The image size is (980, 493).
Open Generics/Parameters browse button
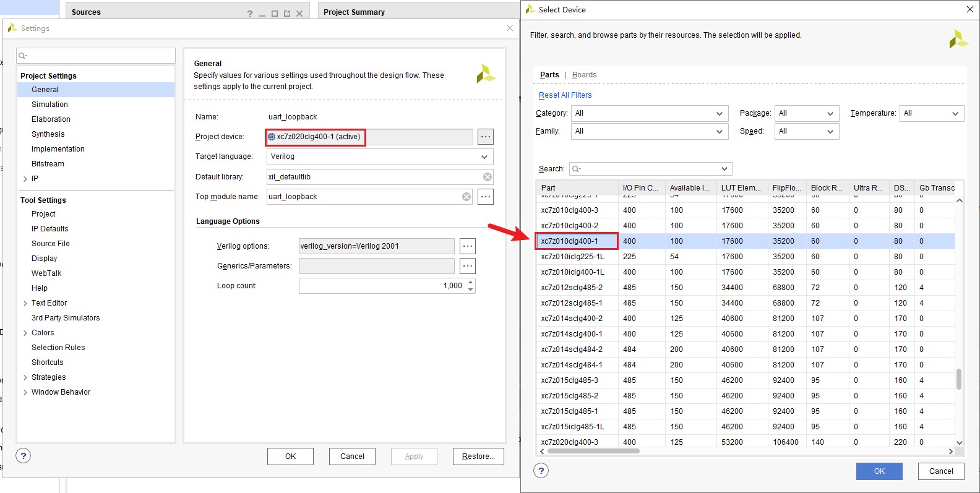tap(468, 266)
